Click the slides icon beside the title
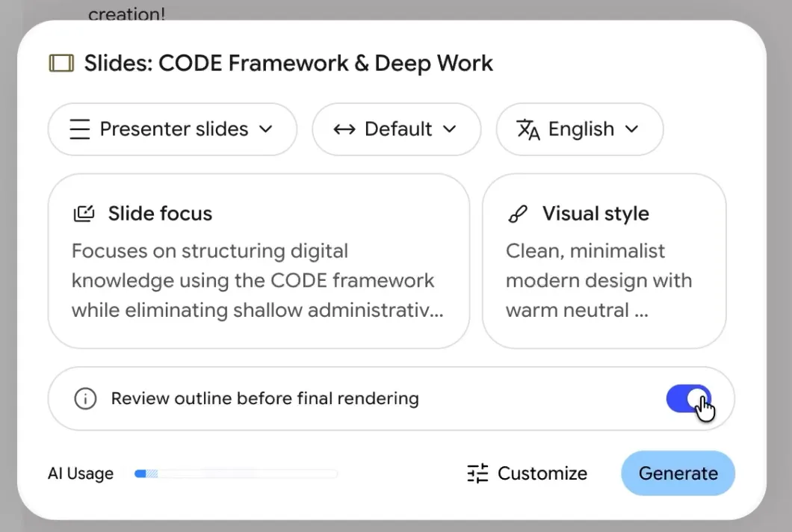This screenshot has height=532, width=792. pyautogui.click(x=61, y=64)
